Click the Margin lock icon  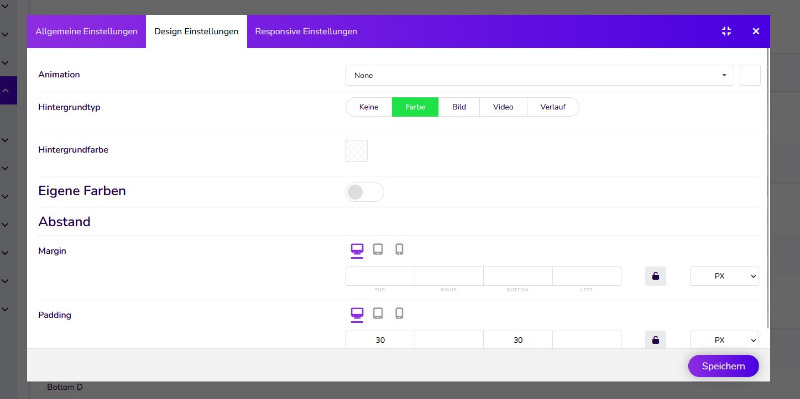(x=656, y=276)
